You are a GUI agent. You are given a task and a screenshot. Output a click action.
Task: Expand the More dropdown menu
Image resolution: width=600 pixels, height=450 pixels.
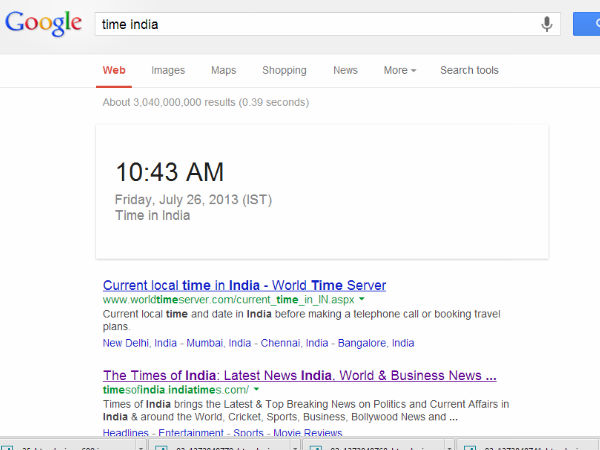click(399, 70)
